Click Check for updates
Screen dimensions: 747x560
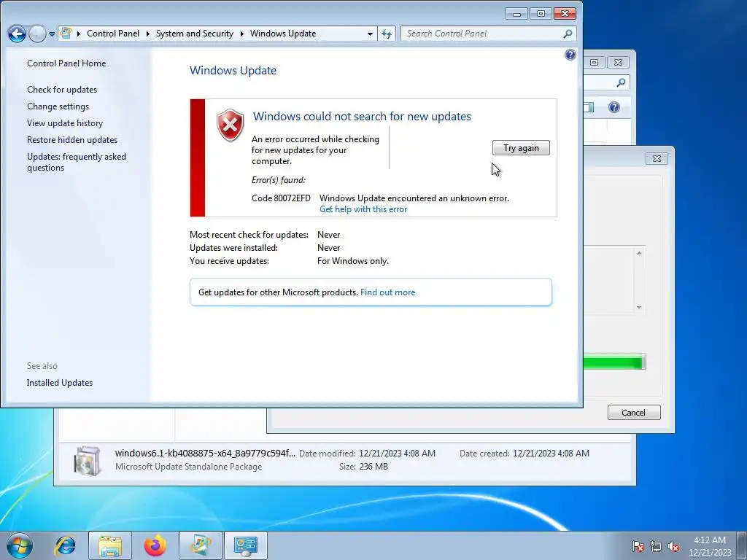coord(62,90)
